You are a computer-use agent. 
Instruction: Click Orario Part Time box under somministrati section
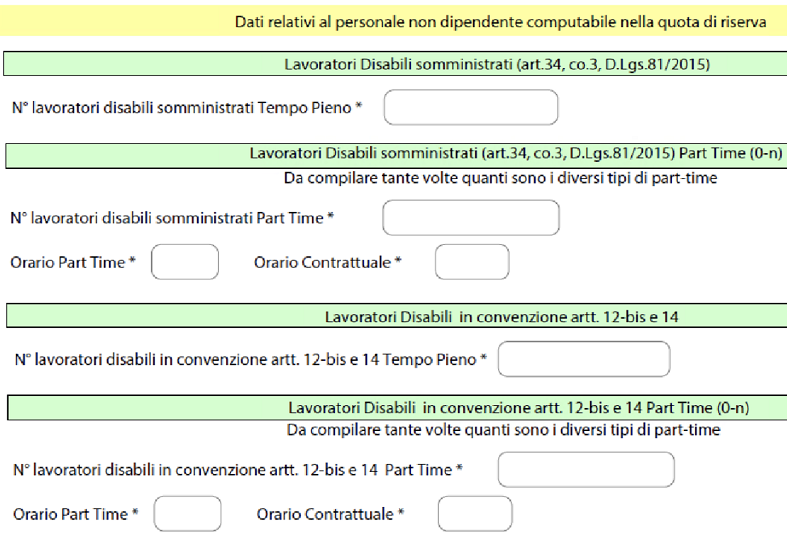(185, 262)
